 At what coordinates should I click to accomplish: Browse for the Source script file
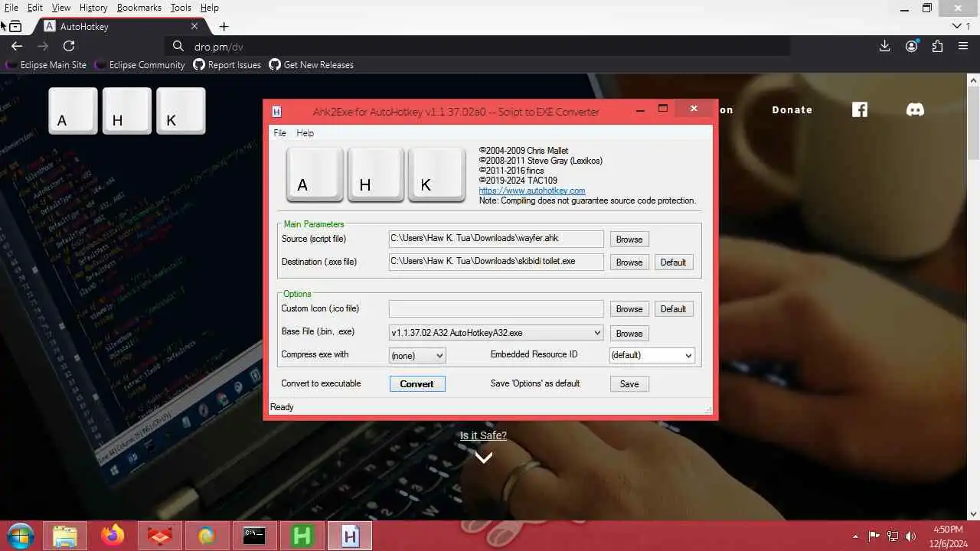click(x=629, y=240)
